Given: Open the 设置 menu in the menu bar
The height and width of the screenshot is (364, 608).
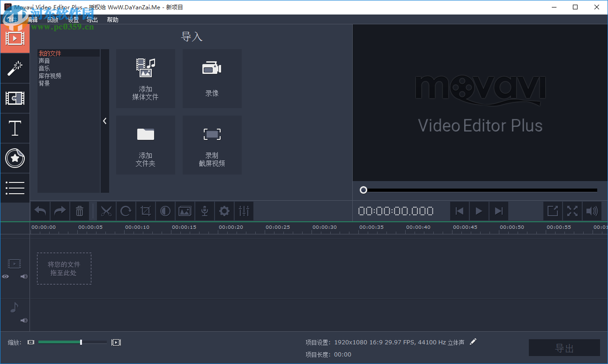Looking at the screenshot, I should pos(73,20).
